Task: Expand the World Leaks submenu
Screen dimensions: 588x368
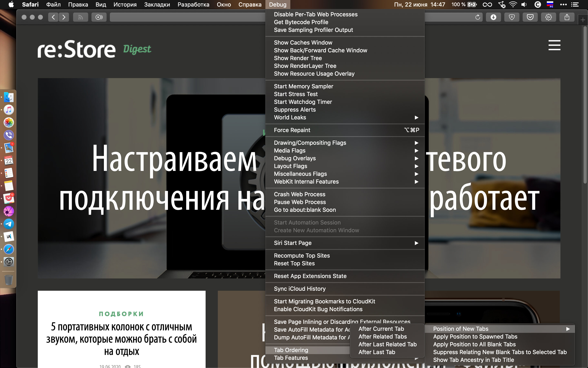Action: click(x=345, y=118)
